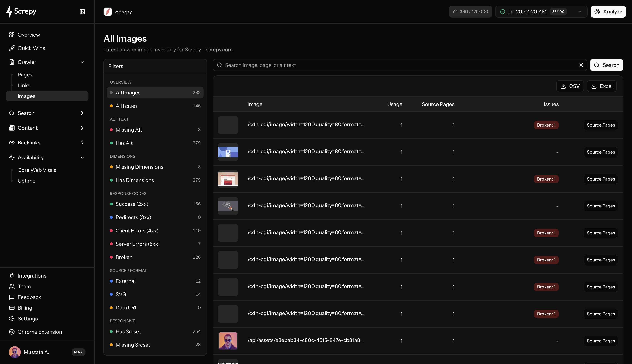The image size is (632, 364).
Task: Click the Backlinks chain icon
Action: click(12, 142)
